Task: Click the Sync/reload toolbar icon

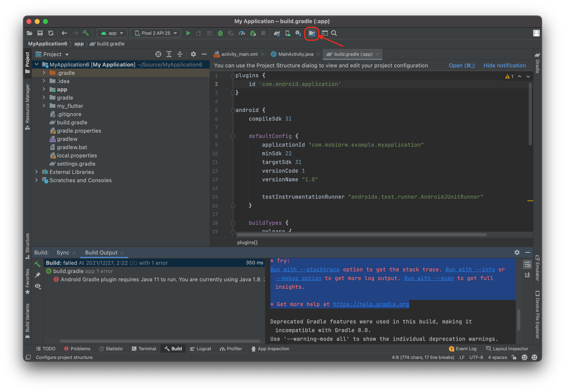Action: coord(51,33)
